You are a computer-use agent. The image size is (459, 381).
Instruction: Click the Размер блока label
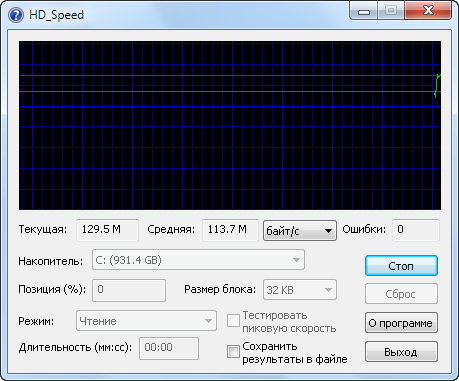click(x=220, y=289)
